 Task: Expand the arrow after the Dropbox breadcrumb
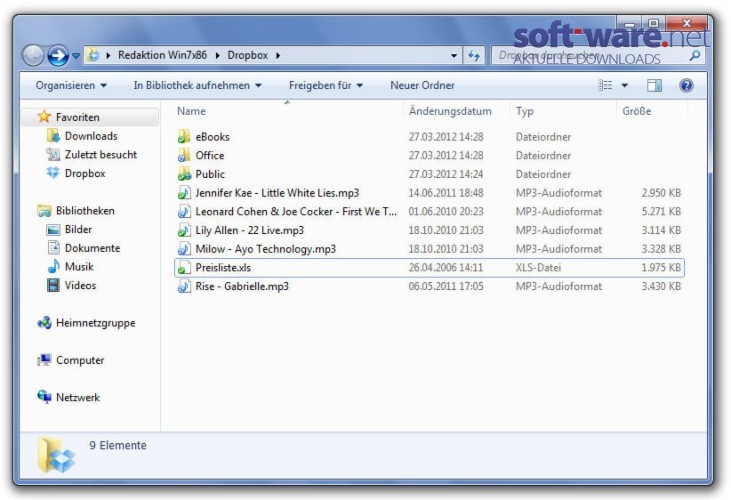click(278, 55)
